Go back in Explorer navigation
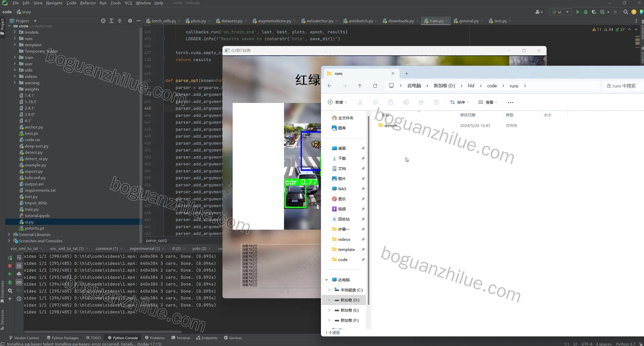The height and width of the screenshot is (346, 644). pyautogui.click(x=330, y=86)
